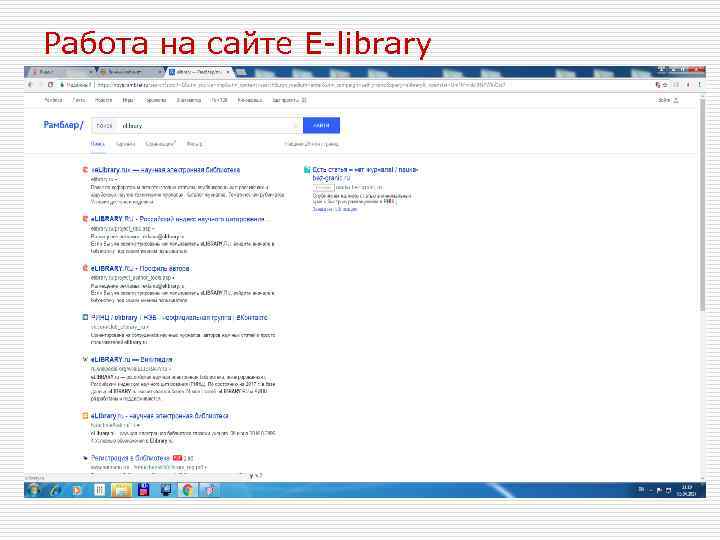
Task: Open the Регистрация в библиотеке result
Action: click(x=130, y=458)
